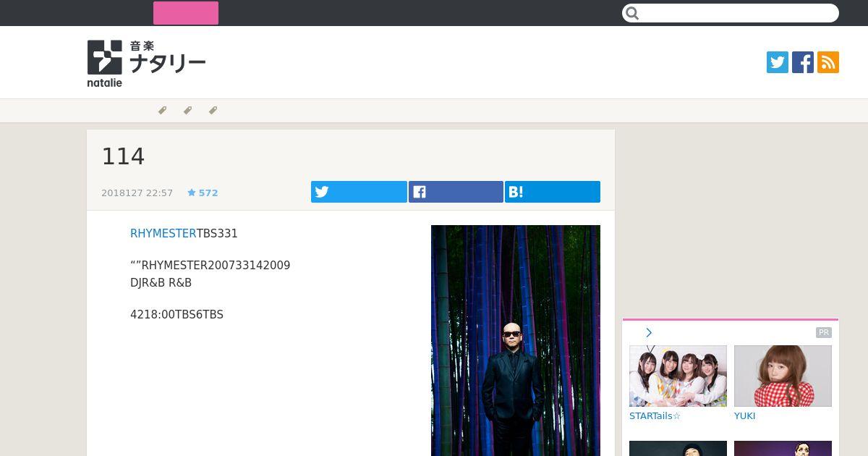Click the third tag icon in navigation bar

[213, 111]
